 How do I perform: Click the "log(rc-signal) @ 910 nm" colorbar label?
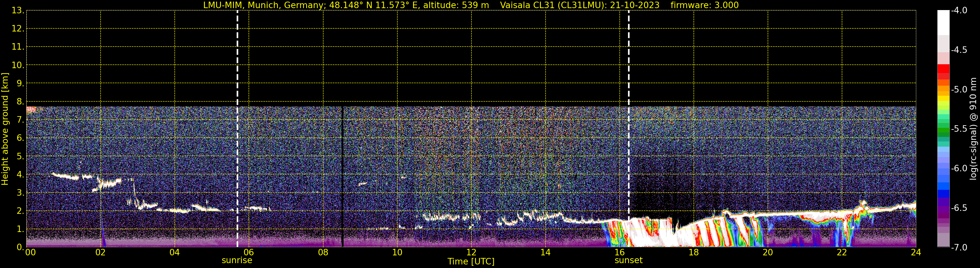(x=973, y=129)
